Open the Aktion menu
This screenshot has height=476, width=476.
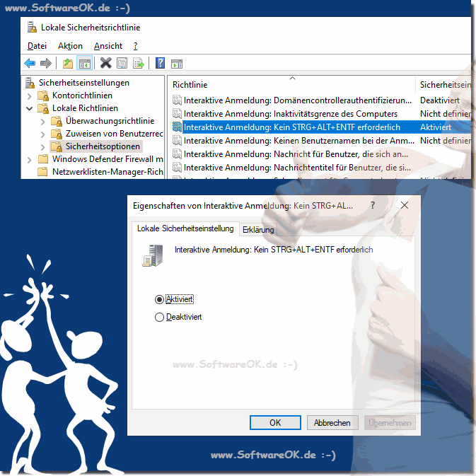pyautogui.click(x=70, y=46)
